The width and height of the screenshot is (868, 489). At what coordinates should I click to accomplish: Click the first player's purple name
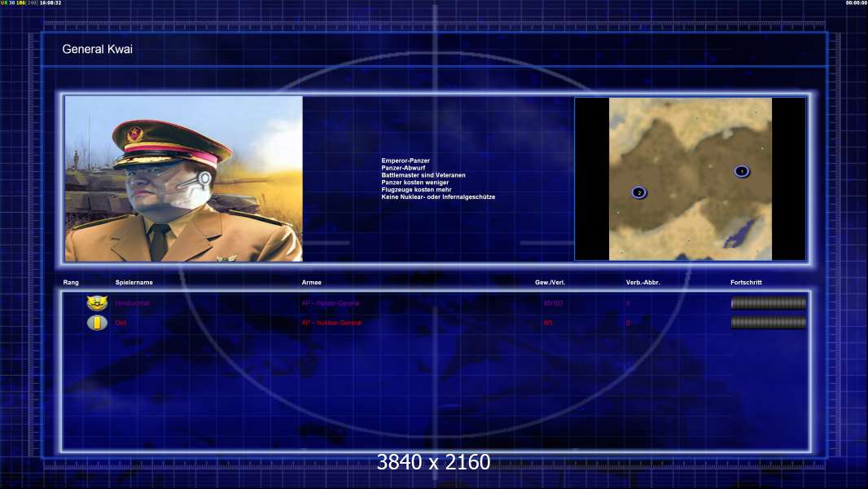point(132,303)
